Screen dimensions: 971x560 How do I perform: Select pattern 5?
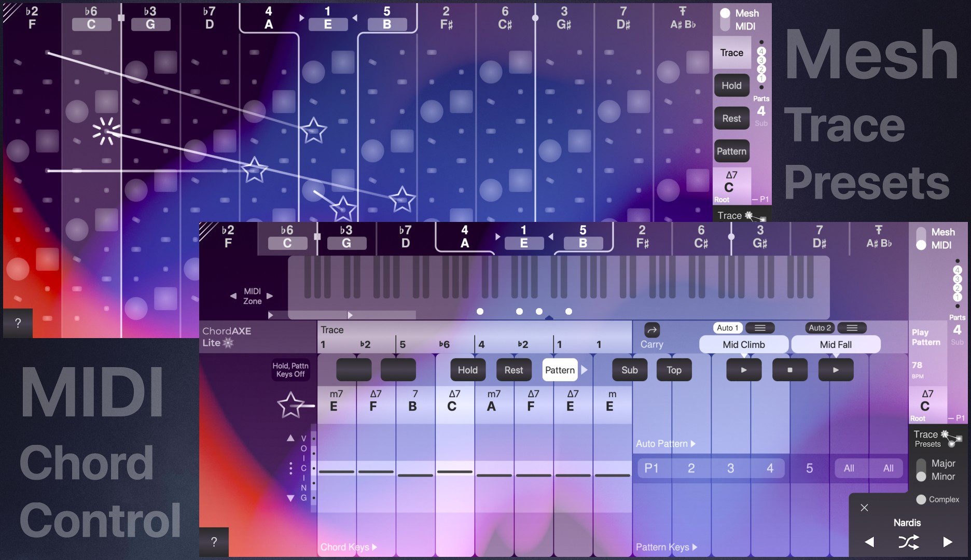[809, 468]
